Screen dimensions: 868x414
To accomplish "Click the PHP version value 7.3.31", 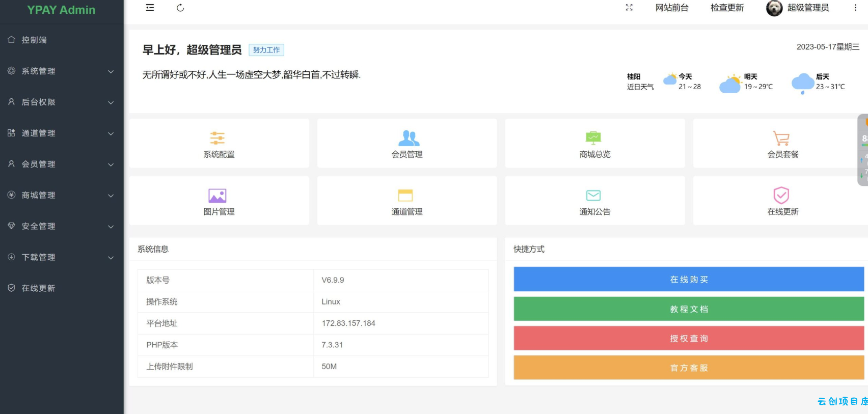I will [332, 345].
